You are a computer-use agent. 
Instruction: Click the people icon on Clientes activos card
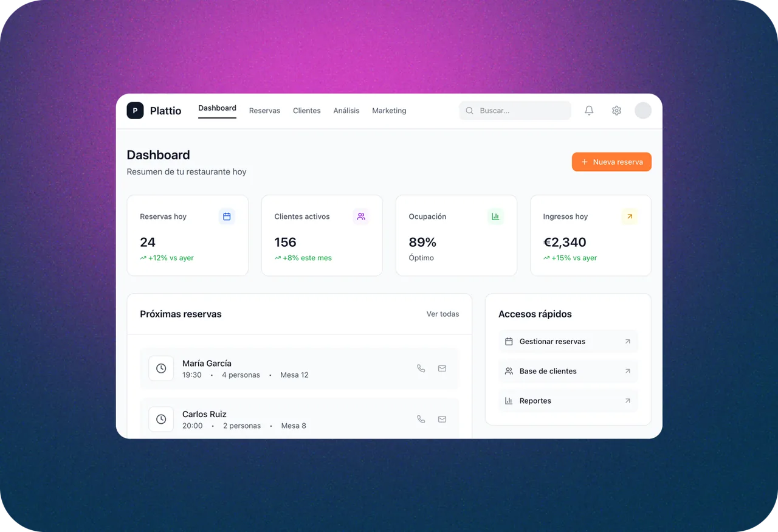[x=361, y=216]
